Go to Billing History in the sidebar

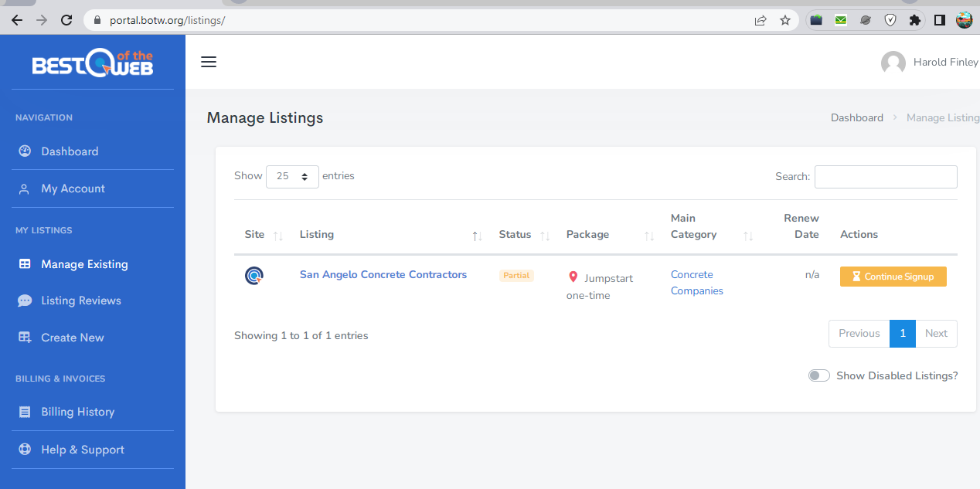77,412
